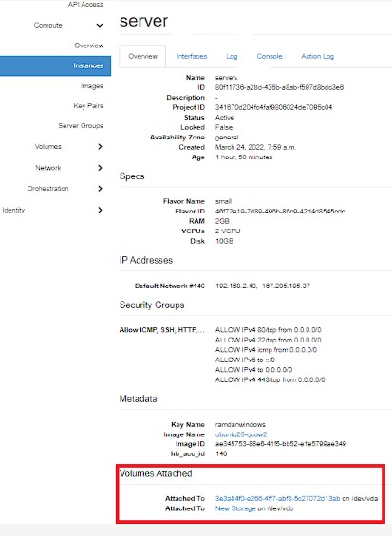Open the Console tab
This screenshot has height=536, width=392.
[270, 56]
